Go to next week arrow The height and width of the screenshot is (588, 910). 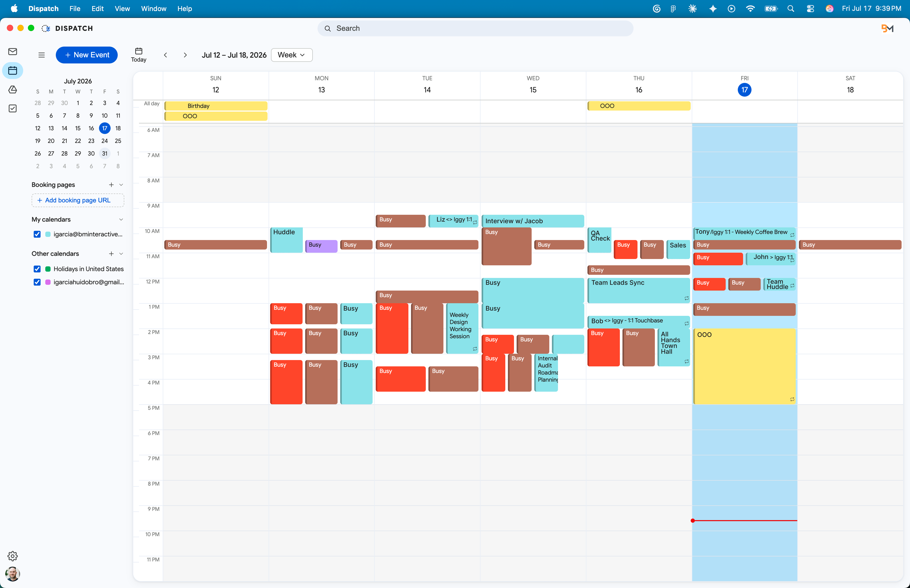coord(185,55)
